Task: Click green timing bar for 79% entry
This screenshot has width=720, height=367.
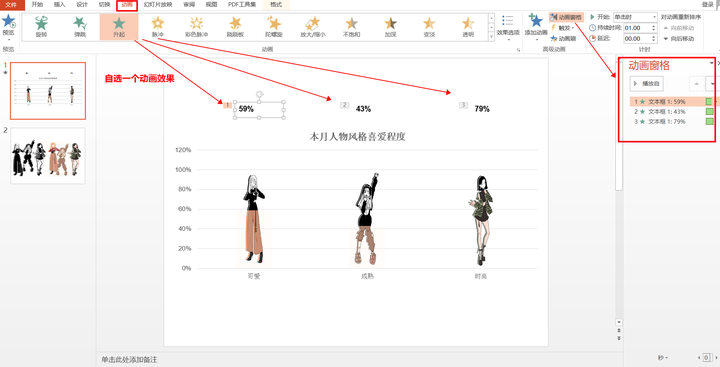Action: click(709, 122)
